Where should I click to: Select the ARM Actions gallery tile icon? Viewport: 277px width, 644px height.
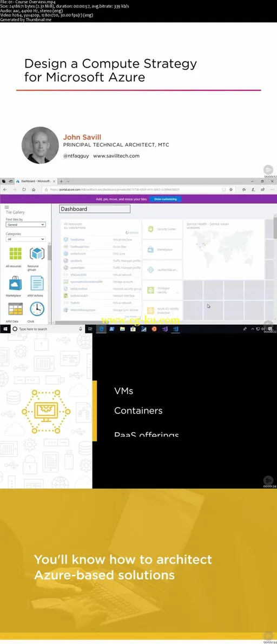(x=37, y=283)
